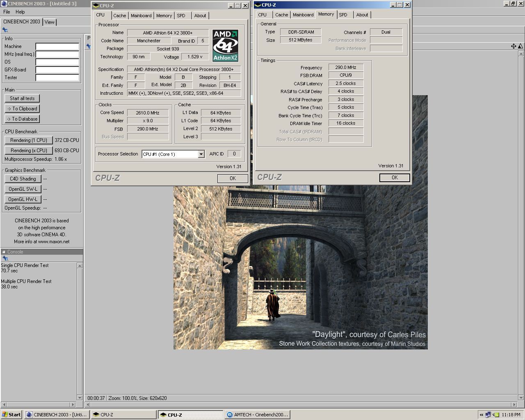Switch to the View tab
Screen dimensions: 525x420
(50, 22)
